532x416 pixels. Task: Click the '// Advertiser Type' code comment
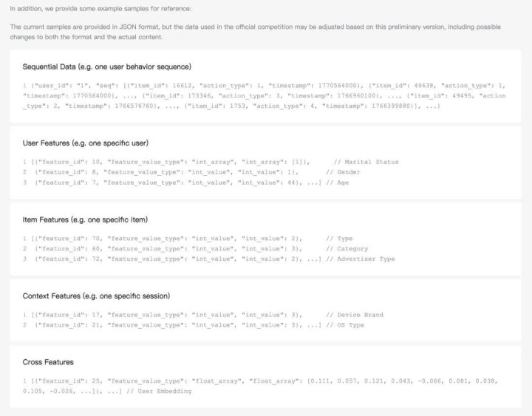(x=361, y=259)
